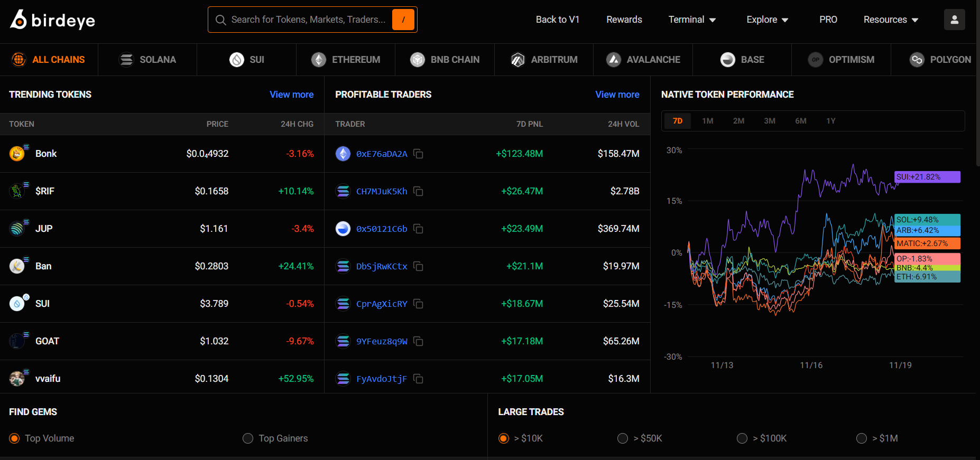Click the Base icon beside 0x50121C6b
Screen dimensions: 980x460
pos(343,229)
